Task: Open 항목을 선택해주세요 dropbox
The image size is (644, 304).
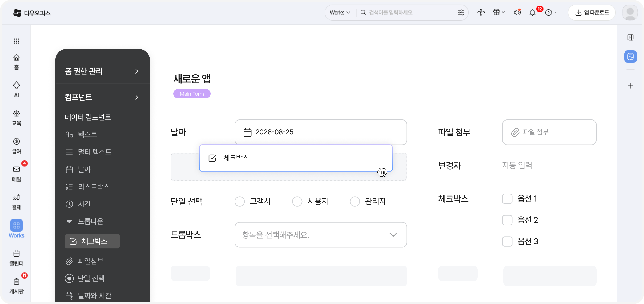Action: click(x=321, y=235)
